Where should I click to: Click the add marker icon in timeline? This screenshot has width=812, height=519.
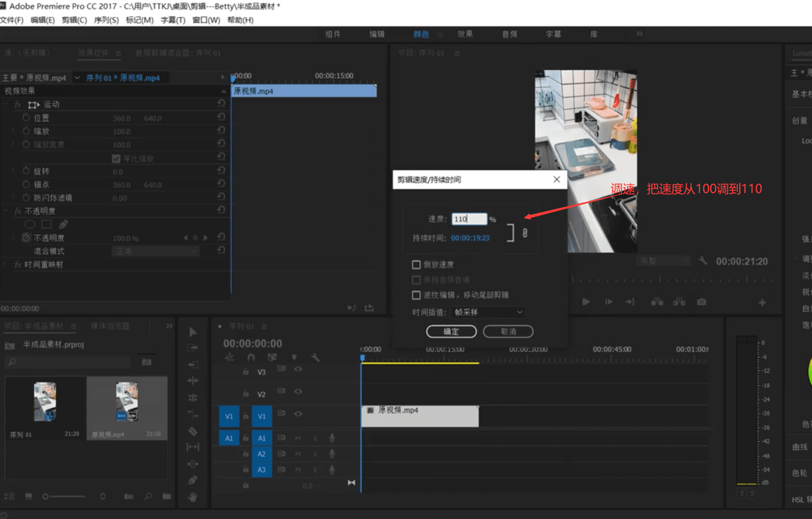click(294, 357)
